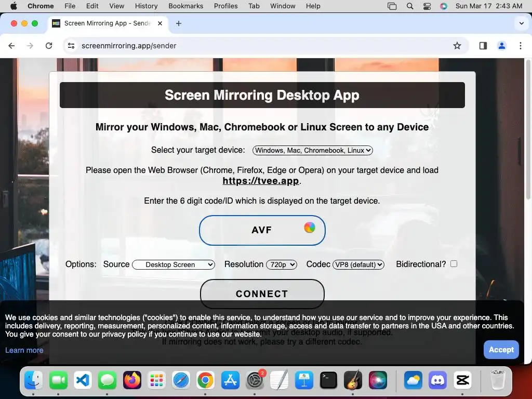This screenshot has width=532, height=399.
Task: Open target device dropdown
Action: (312, 150)
